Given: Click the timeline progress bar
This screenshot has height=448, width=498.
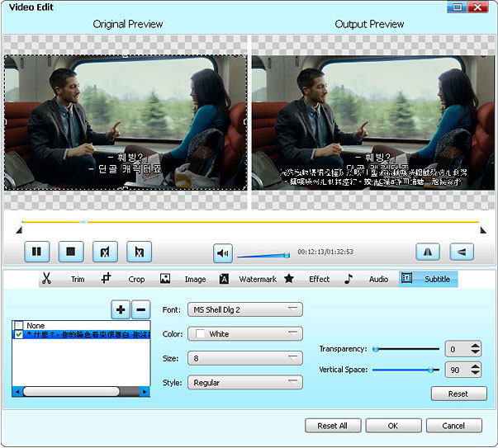Looking at the screenshot, I should click(250, 222).
